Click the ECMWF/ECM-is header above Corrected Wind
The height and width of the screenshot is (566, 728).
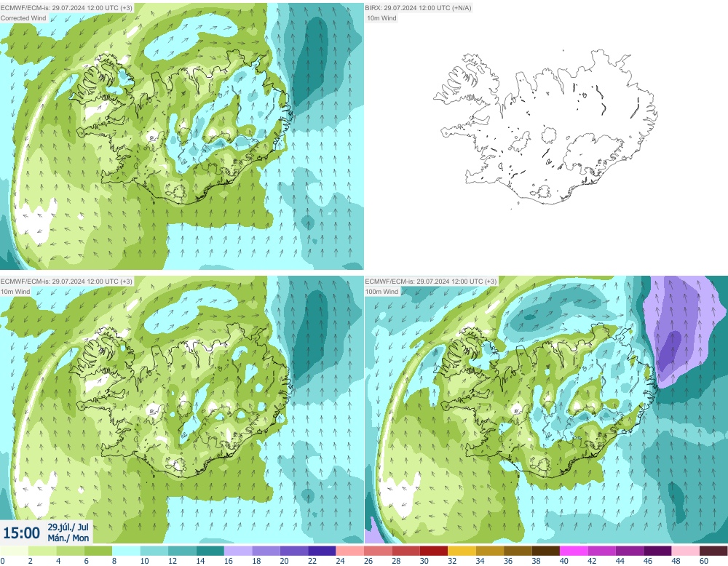[66, 8]
